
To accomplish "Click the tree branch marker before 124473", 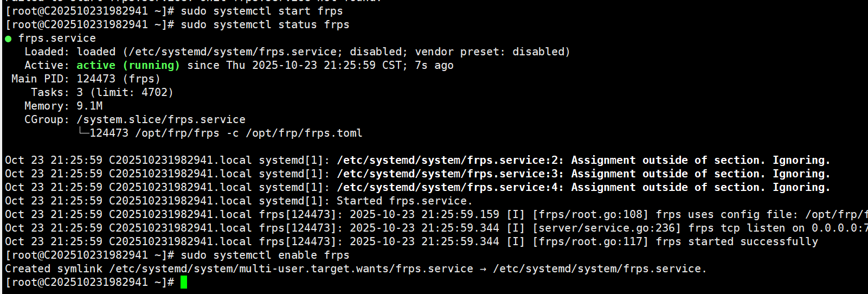I will 83,132.
